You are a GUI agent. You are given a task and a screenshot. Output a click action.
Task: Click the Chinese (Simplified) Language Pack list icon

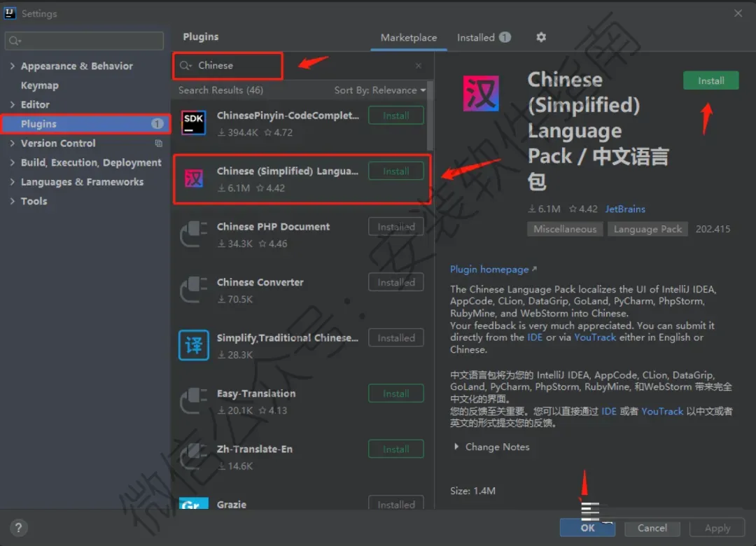click(x=194, y=178)
